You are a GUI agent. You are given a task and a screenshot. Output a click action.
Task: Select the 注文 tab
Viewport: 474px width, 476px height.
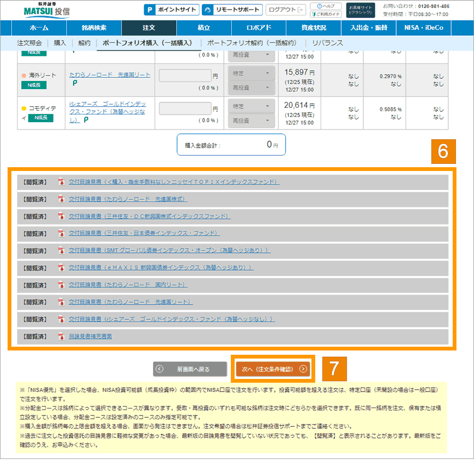[149, 28]
